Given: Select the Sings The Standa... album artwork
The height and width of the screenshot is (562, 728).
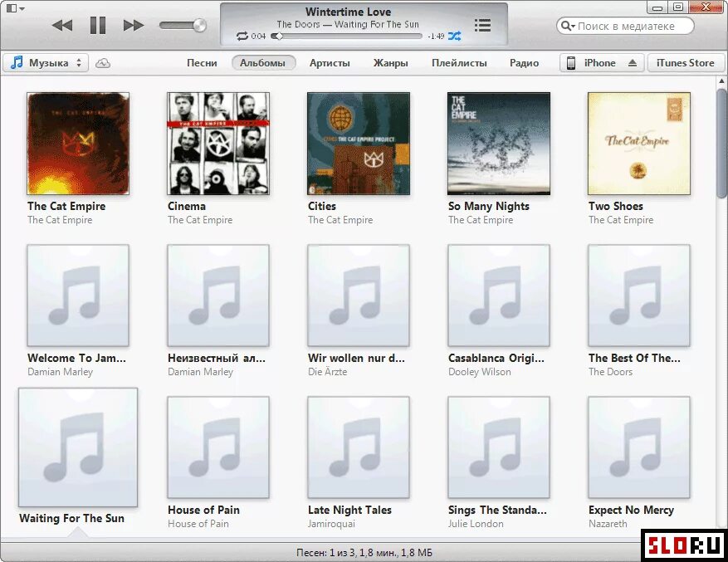Looking at the screenshot, I should [x=499, y=447].
